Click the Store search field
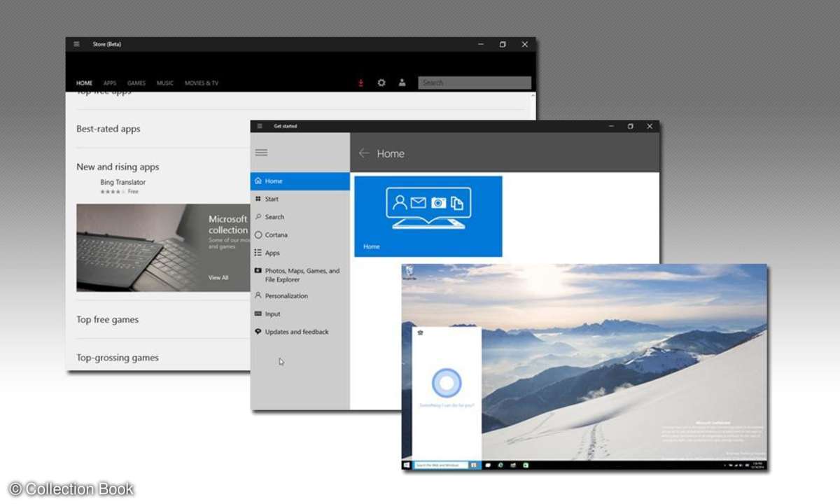840x504 pixels. tap(475, 83)
